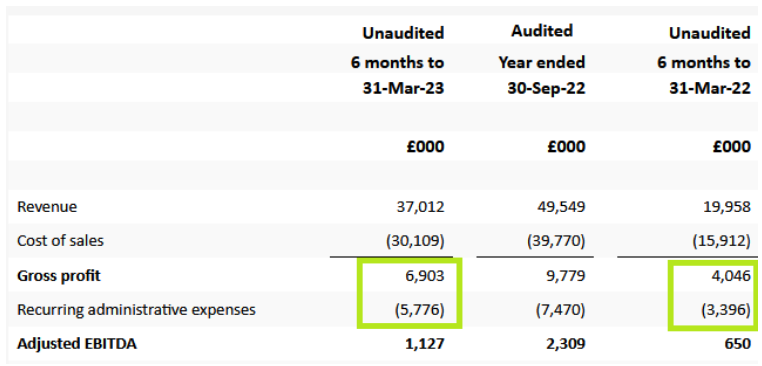The width and height of the screenshot is (762, 366).
Task: Click the Audited Year ended column header
Action: [542, 60]
